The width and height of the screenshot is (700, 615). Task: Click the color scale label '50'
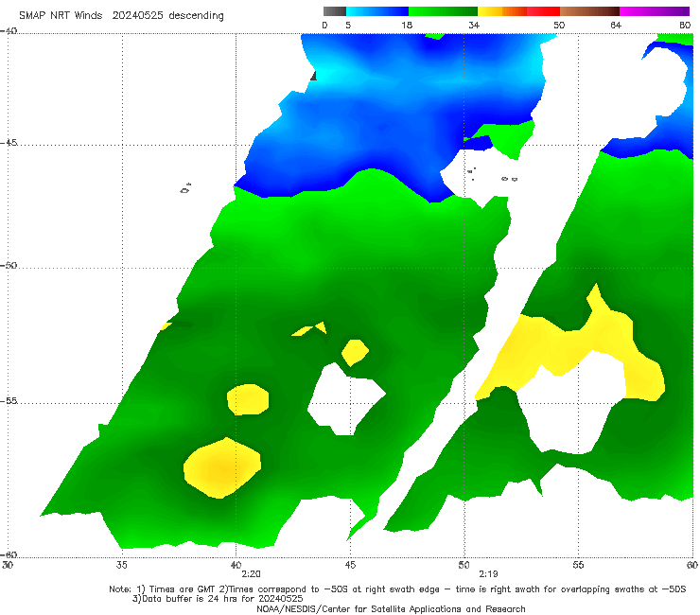point(559,25)
